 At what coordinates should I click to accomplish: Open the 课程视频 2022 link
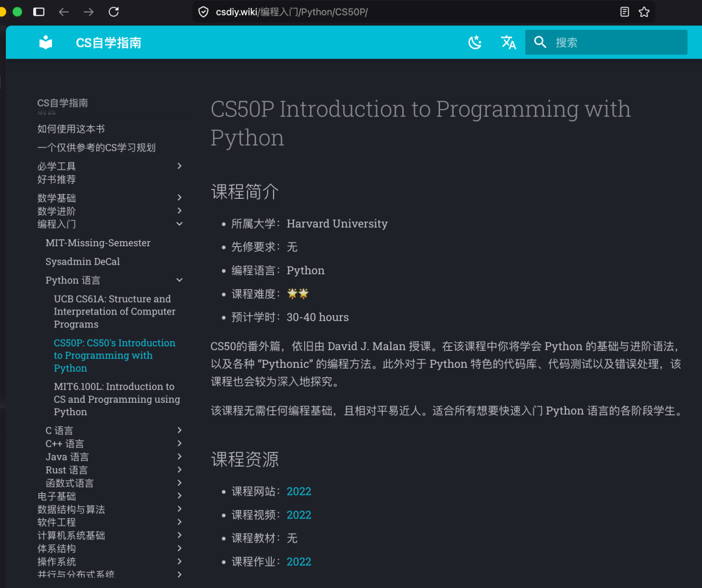(x=298, y=515)
